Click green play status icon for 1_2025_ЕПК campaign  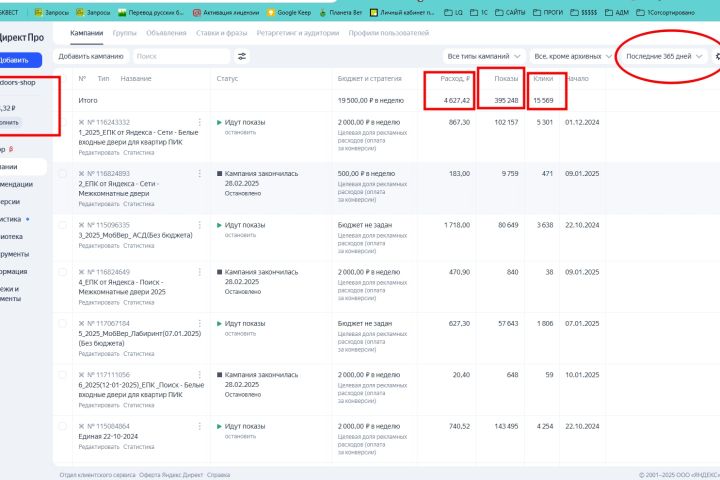point(219,123)
